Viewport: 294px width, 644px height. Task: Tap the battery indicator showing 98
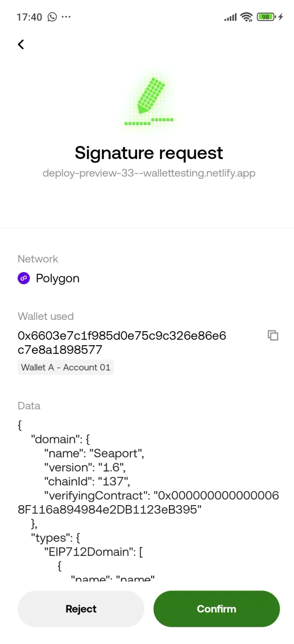(x=265, y=17)
